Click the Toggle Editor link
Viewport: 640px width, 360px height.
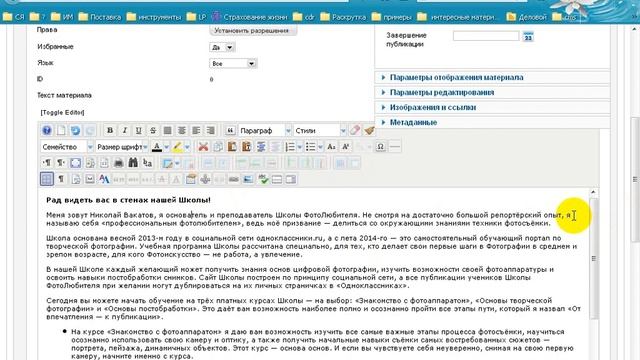[62, 113]
